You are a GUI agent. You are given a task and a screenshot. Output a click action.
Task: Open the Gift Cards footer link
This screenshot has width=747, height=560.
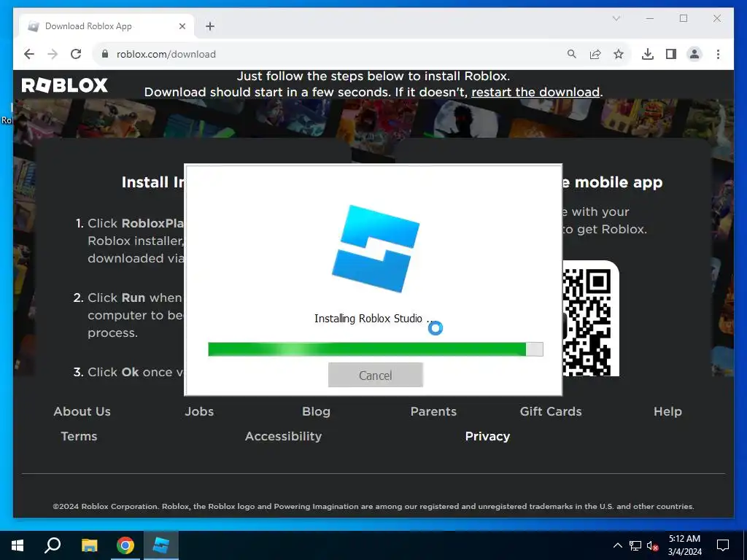[551, 411]
